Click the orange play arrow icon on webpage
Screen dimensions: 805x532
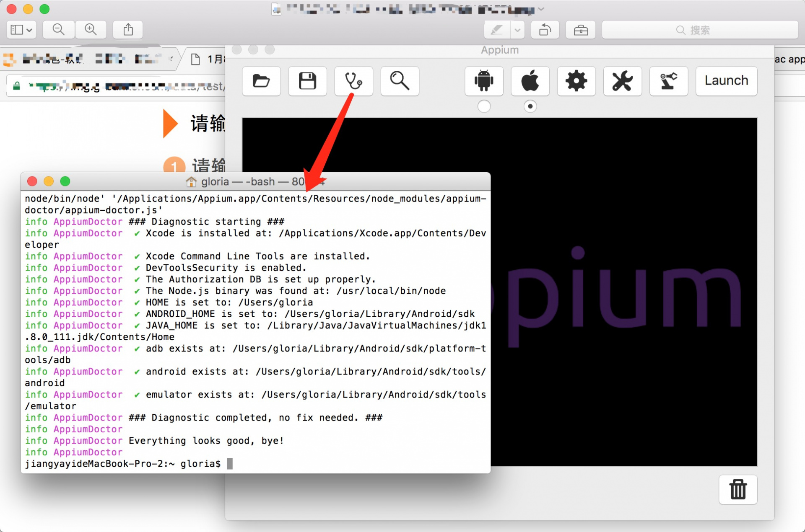(170, 124)
